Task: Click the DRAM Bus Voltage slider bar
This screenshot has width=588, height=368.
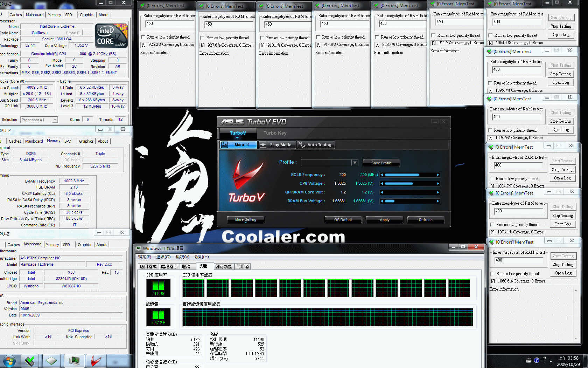Action: pos(409,201)
